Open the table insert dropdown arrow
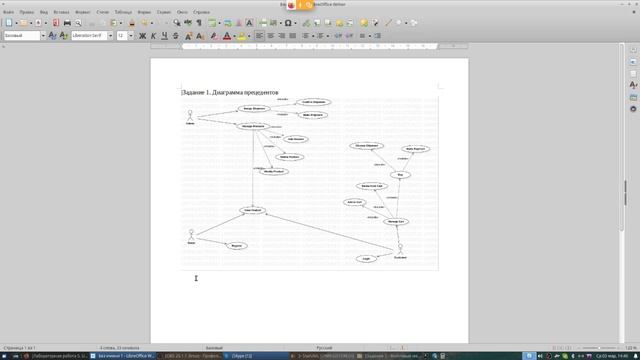 click(219, 23)
